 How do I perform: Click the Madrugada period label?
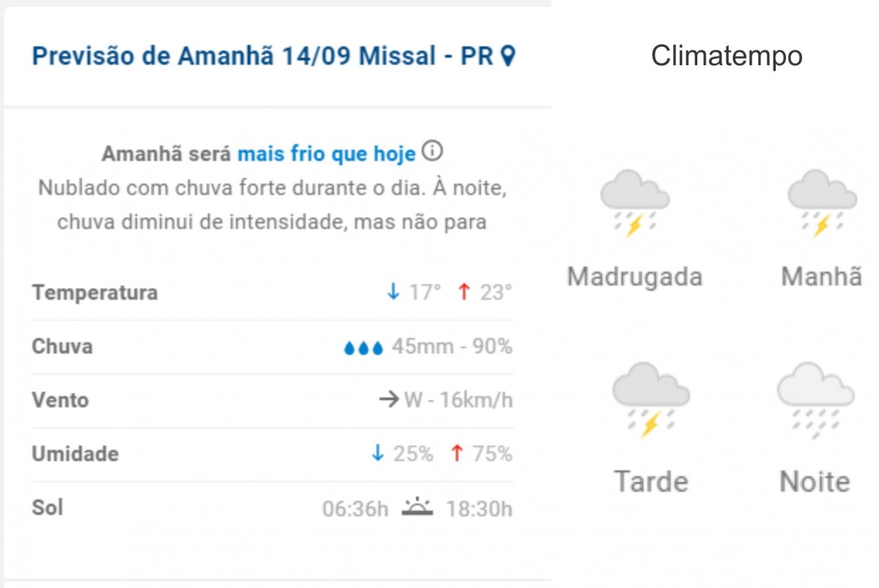pos(634,277)
